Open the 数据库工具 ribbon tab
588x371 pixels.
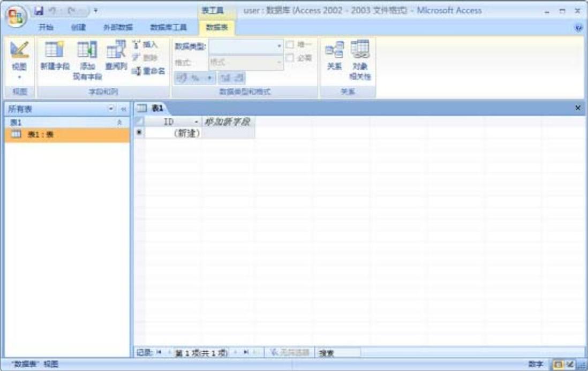[168, 27]
